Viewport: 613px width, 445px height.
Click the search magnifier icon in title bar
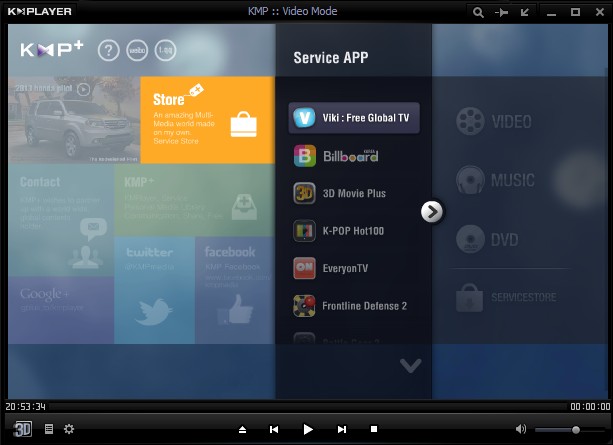478,12
